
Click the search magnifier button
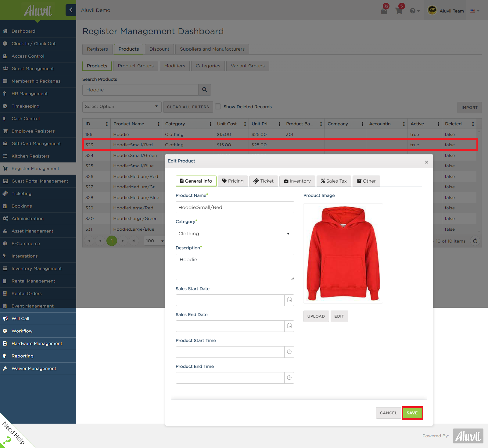point(205,90)
